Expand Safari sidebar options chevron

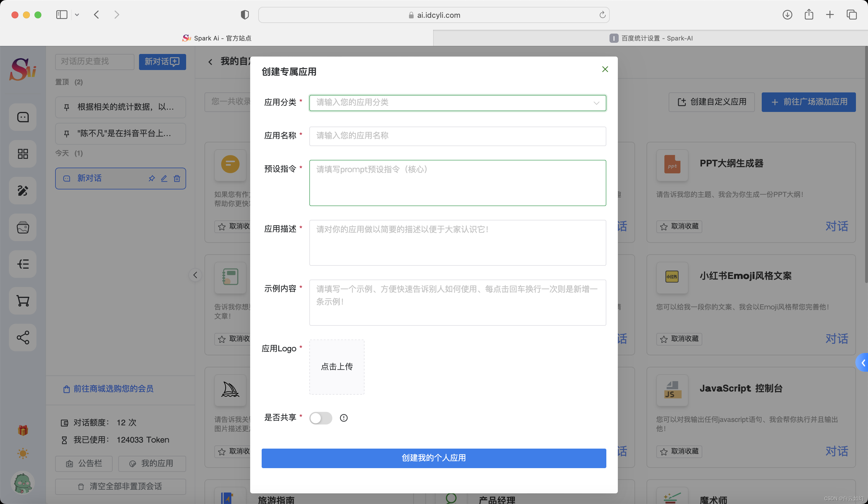pyautogui.click(x=77, y=15)
